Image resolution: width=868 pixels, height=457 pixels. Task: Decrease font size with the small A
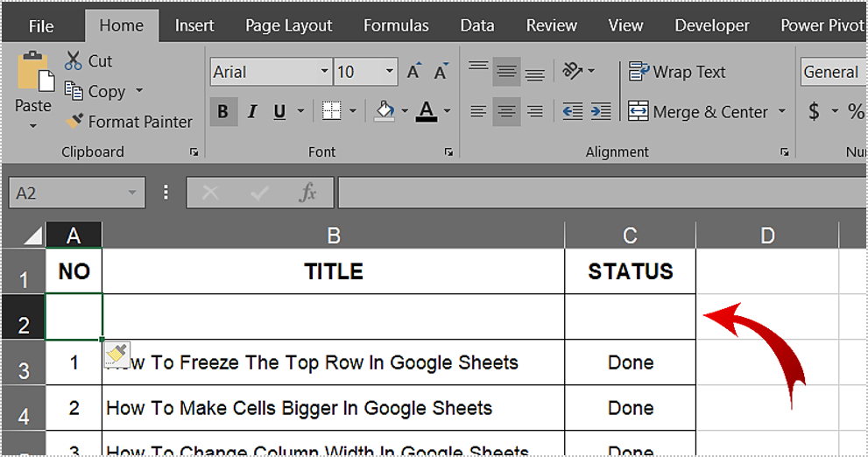click(441, 72)
